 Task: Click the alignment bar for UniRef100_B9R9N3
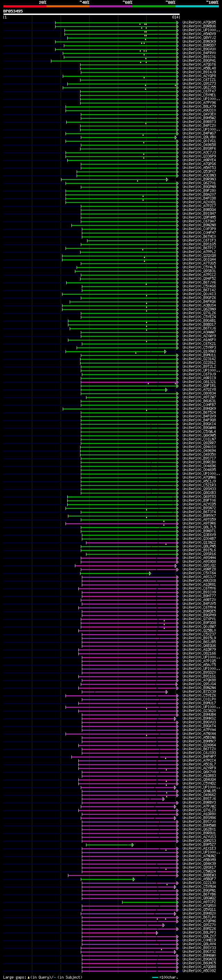point(114,179)
